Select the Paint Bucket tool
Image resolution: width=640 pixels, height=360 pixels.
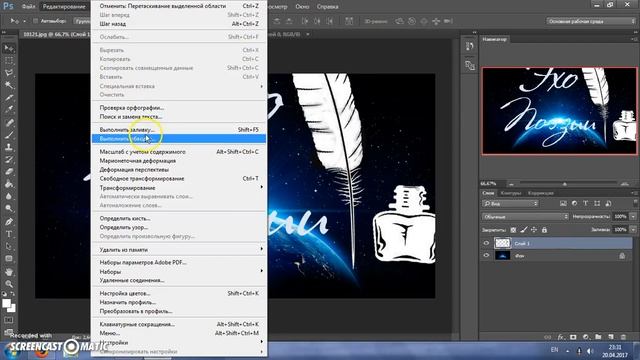[9, 184]
